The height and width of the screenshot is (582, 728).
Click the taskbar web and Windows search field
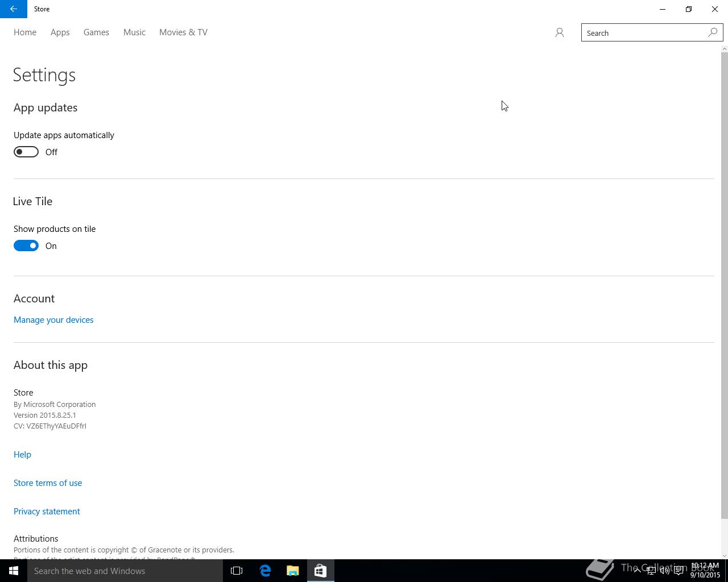coord(125,571)
